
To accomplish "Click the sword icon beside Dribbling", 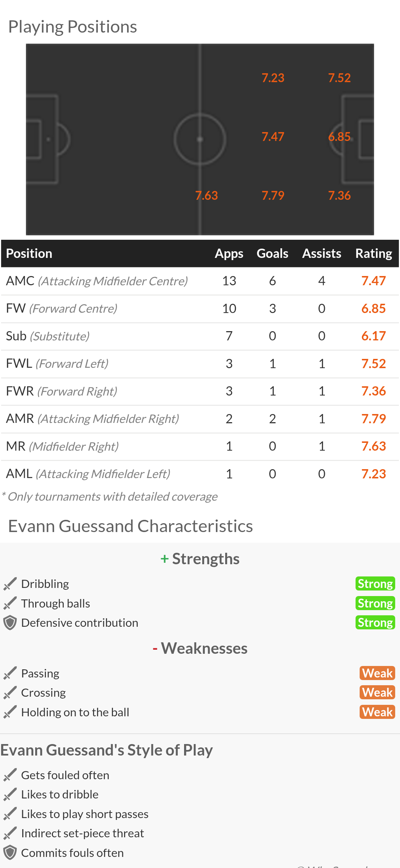I will click(10, 584).
